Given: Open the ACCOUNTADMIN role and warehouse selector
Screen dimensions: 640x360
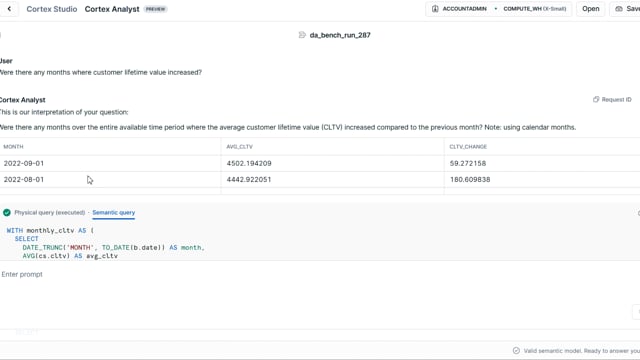Looking at the screenshot, I should click(498, 9).
